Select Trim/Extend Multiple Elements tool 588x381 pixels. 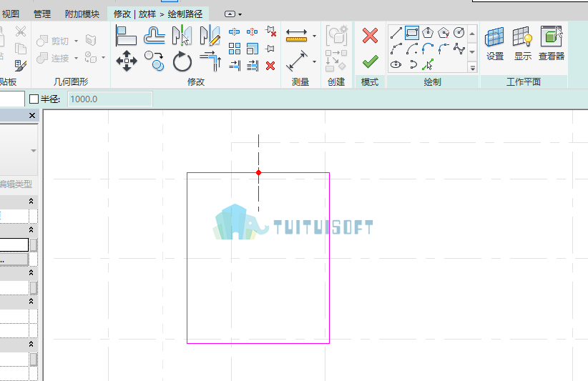click(253, 66)
